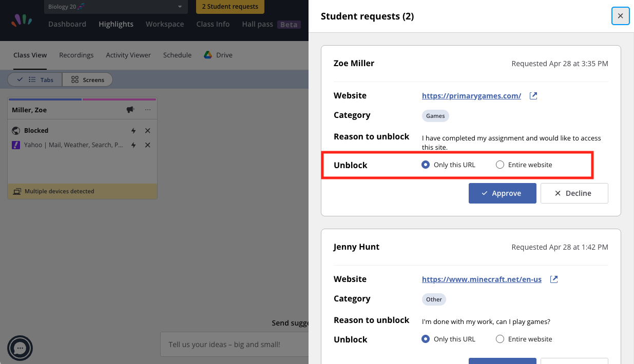Open the Workspace nav item
This screenshot has width=634, height=364.
coord(165,24)
